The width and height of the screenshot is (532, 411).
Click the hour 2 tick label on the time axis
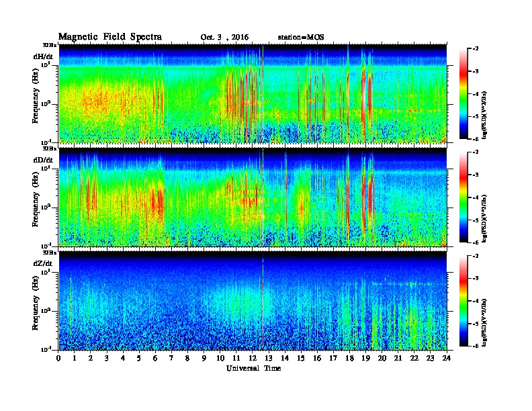click(91, 358)
